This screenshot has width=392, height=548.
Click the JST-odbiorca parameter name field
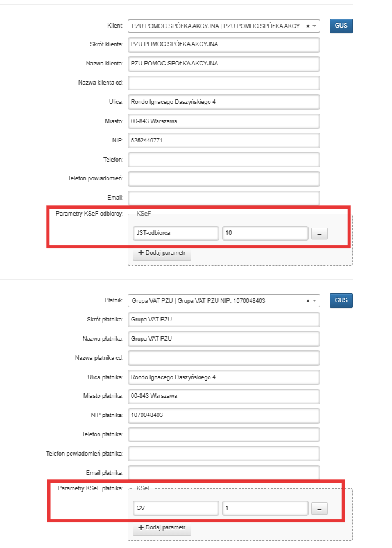(x=175, y=234)
